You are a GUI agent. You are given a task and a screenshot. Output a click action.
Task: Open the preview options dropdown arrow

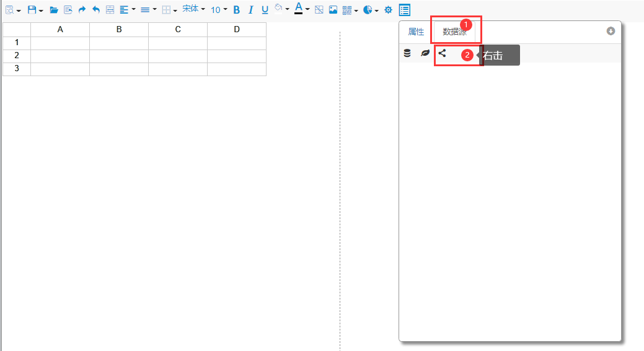coord(19,11)
